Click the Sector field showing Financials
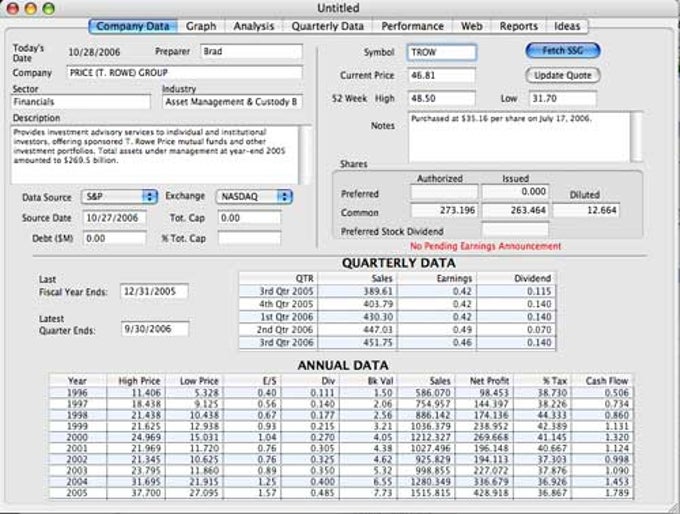This screenshot has height=514, width=680. (81, 102)
